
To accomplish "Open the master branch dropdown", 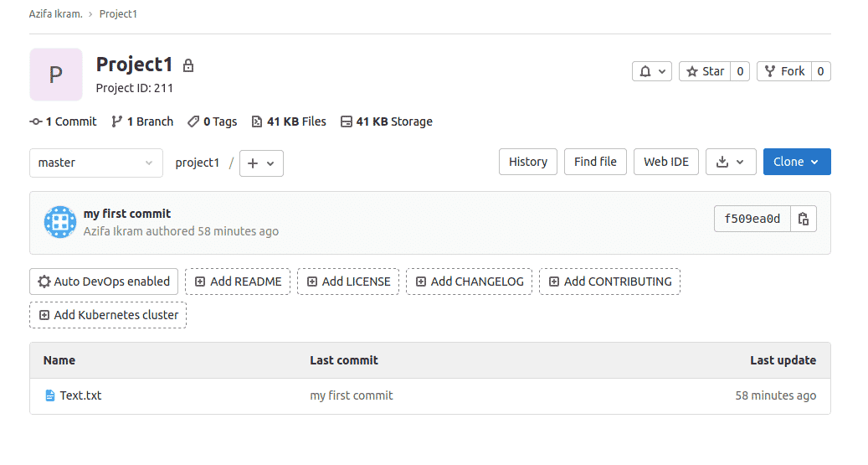I will (x=95, y=163).
